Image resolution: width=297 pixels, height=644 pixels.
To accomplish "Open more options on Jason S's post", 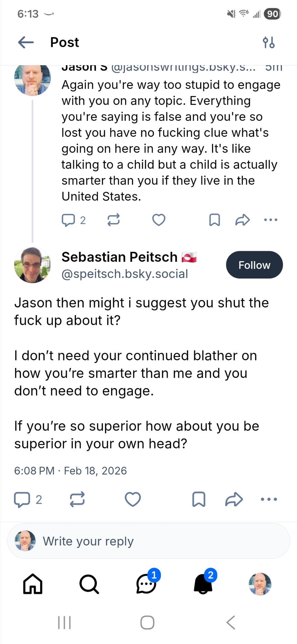I will point(271,220).
